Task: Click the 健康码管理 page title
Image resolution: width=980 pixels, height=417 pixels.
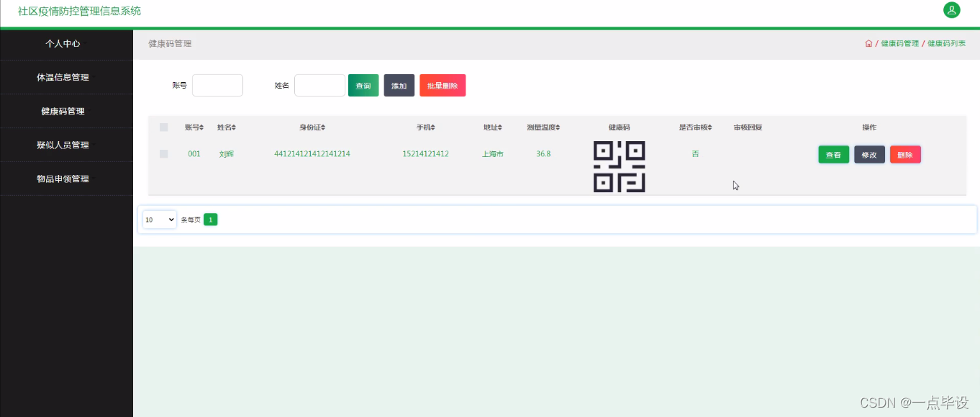Action: tap(170, 44)
